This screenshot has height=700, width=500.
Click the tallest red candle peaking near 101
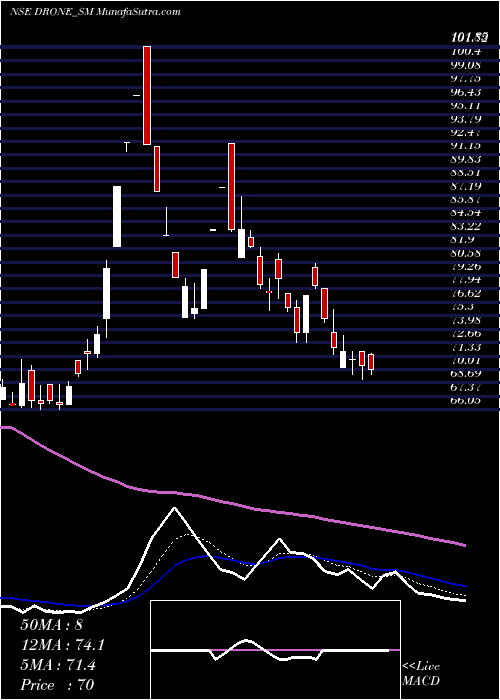pyautogui.click(x=147, y=95)
